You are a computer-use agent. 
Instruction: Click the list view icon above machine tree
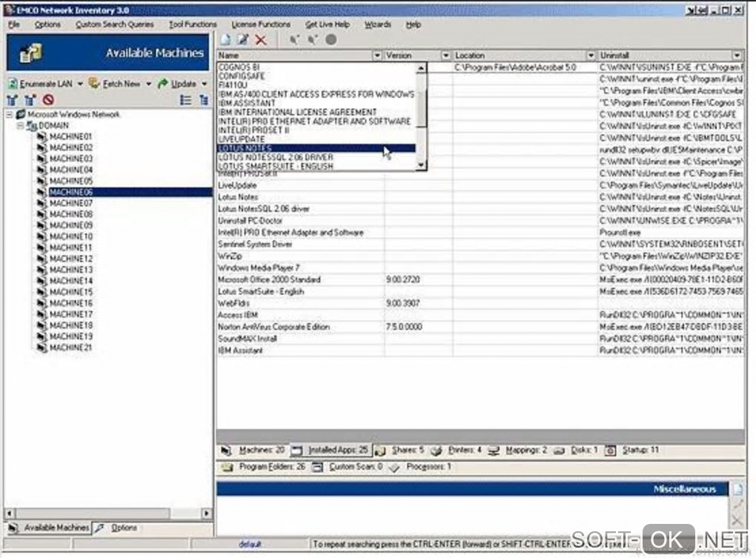point(185,100)
